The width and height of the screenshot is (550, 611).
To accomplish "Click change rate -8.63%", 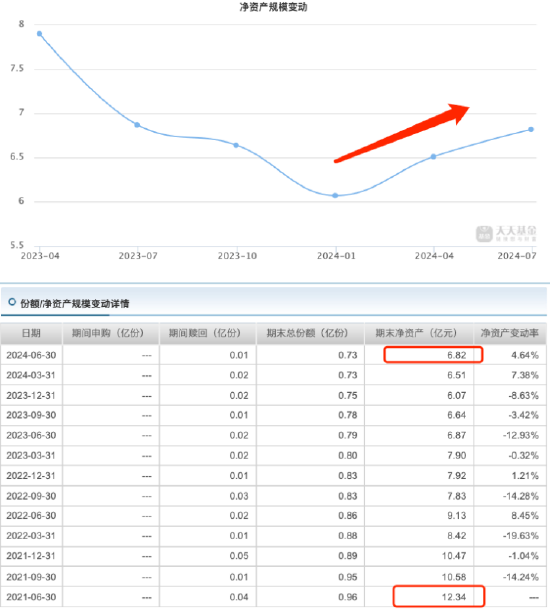I will pos(523,396).
